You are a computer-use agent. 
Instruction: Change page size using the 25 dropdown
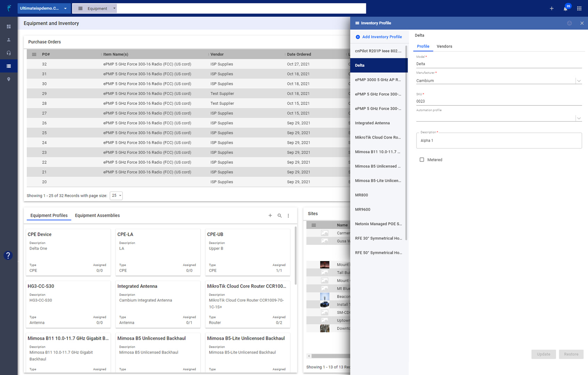point(116,196)
